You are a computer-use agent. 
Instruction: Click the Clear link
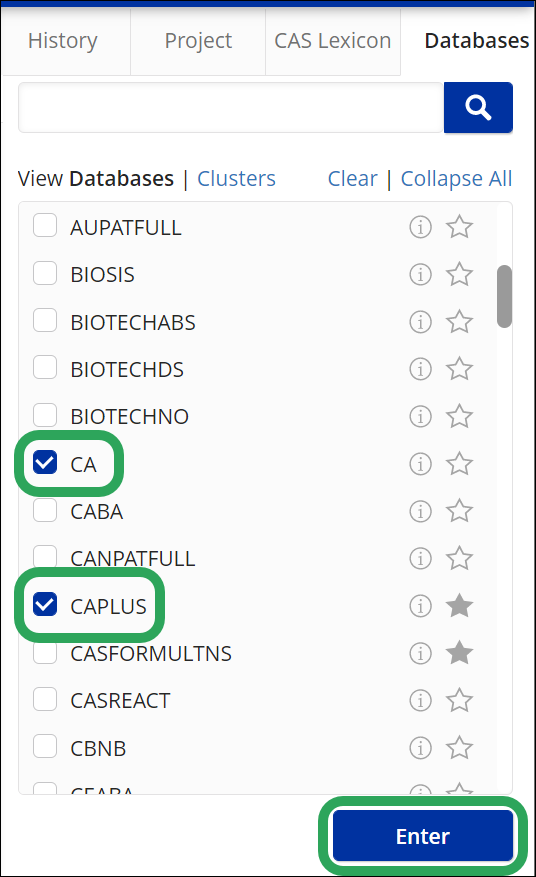(x=352, y=178)
